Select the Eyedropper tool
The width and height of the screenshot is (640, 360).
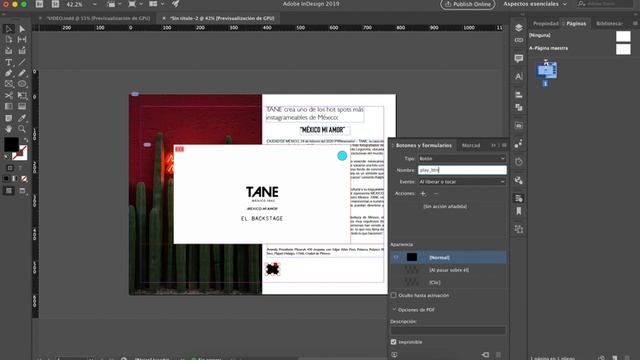click(x=22, y=118)
